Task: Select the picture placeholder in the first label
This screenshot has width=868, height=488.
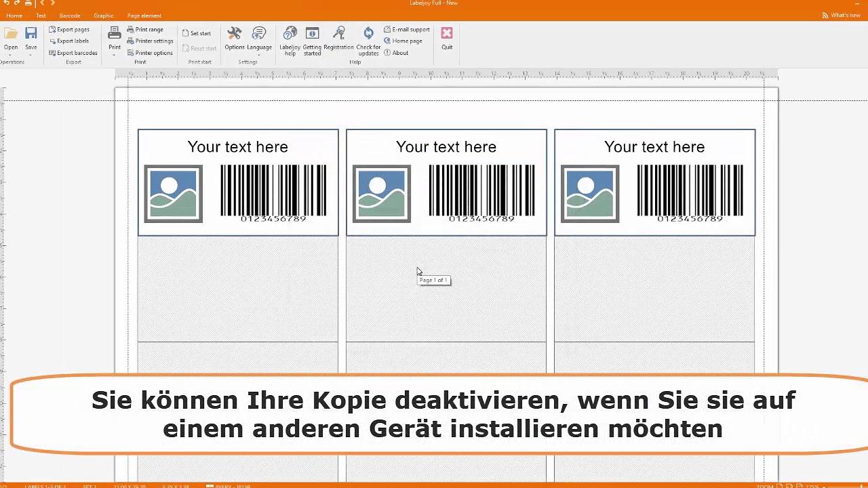Action: (173, 194)
